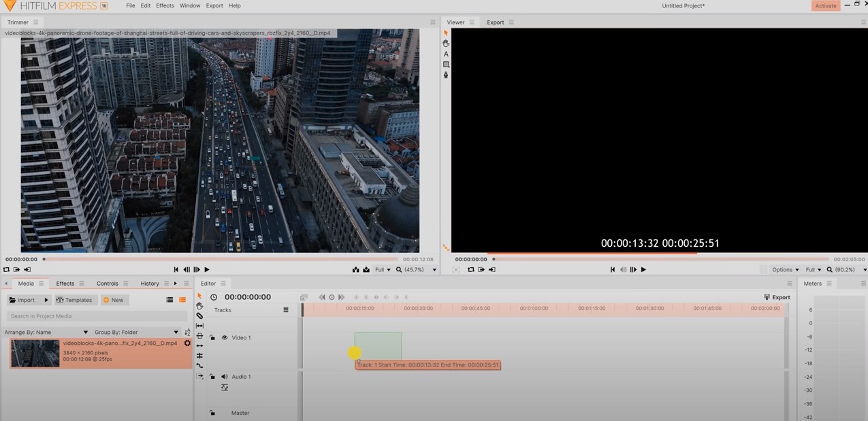Image resolution: width=868 pixels, height=421 pixels.
Task: Click the Editor Export button
Action: [777, 297]
